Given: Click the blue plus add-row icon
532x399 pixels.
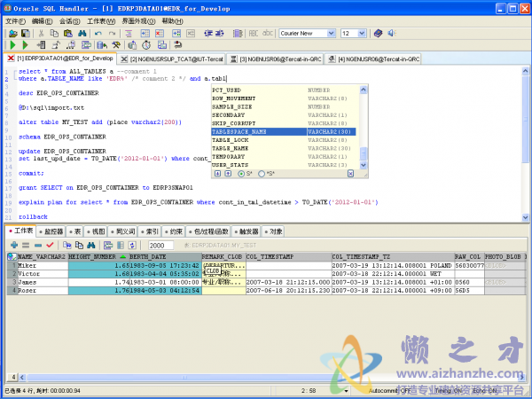Looking at the screenshot, I should click(x=14, y=245).
